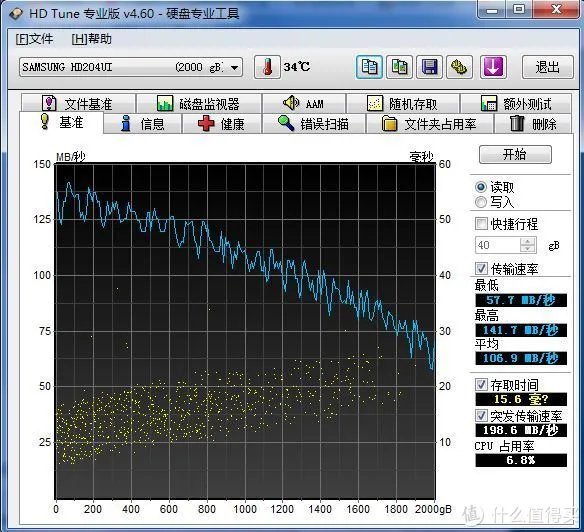The width and height of the screenshot is (584, 532).
Task: Open the 文件 menu
Action: [34, 39]
